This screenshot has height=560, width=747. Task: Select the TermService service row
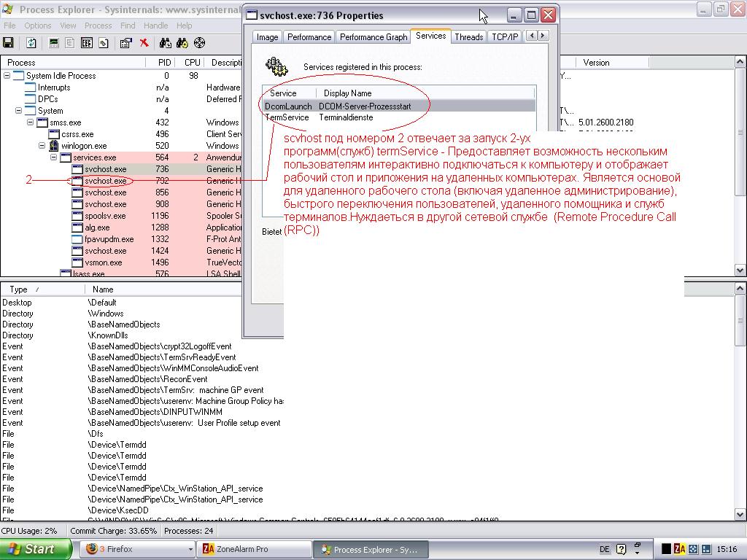click(x=399, y=117)
